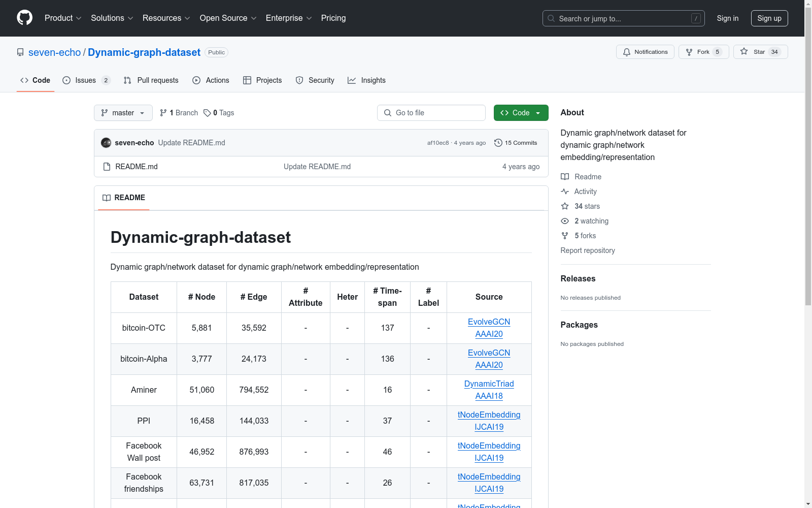Click Sign up button
The width and height of the screenshot is (812, 508).
point(769,18)
